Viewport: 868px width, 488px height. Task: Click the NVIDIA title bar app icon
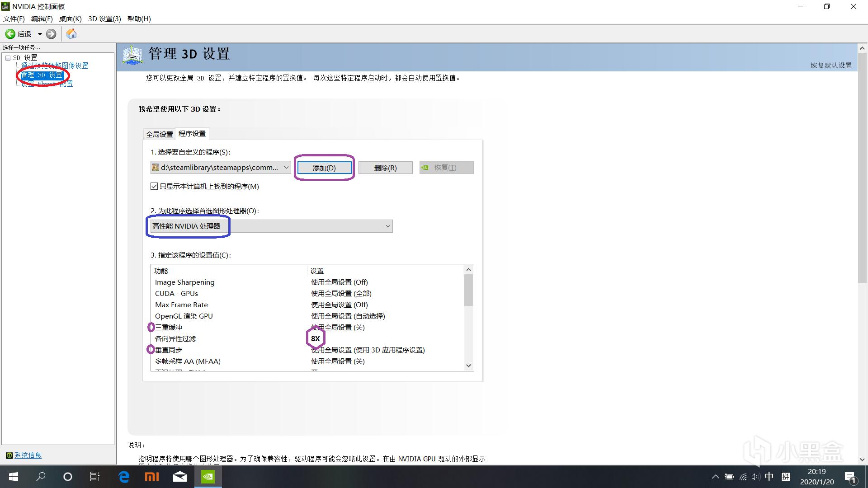(5, 6)
